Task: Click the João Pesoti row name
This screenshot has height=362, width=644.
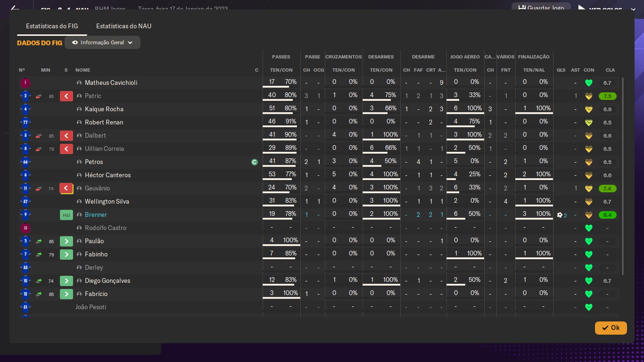Action: tap(91, 307)
